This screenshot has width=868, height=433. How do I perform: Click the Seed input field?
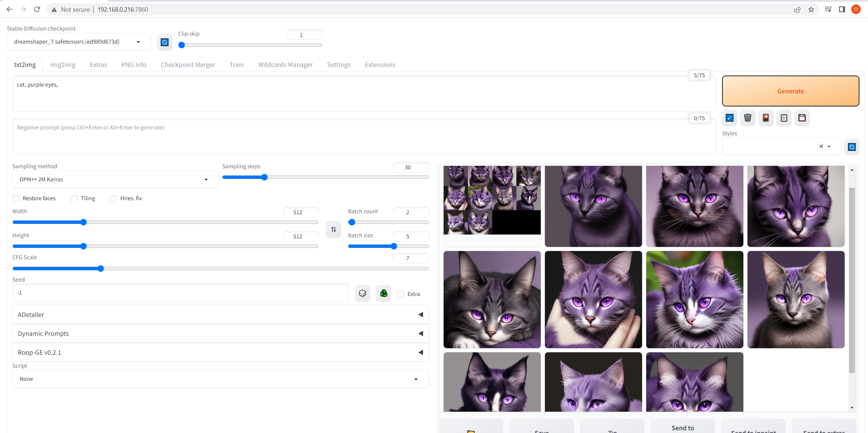coord(181,293)
